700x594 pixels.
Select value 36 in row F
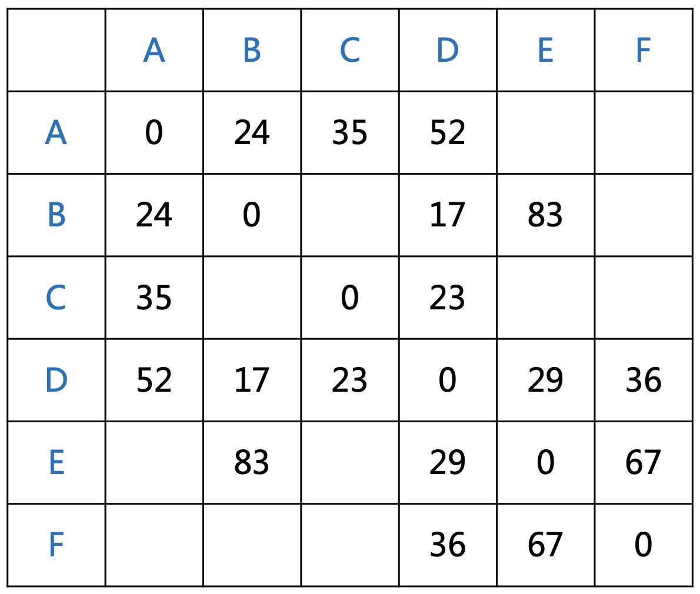(448, 545)
